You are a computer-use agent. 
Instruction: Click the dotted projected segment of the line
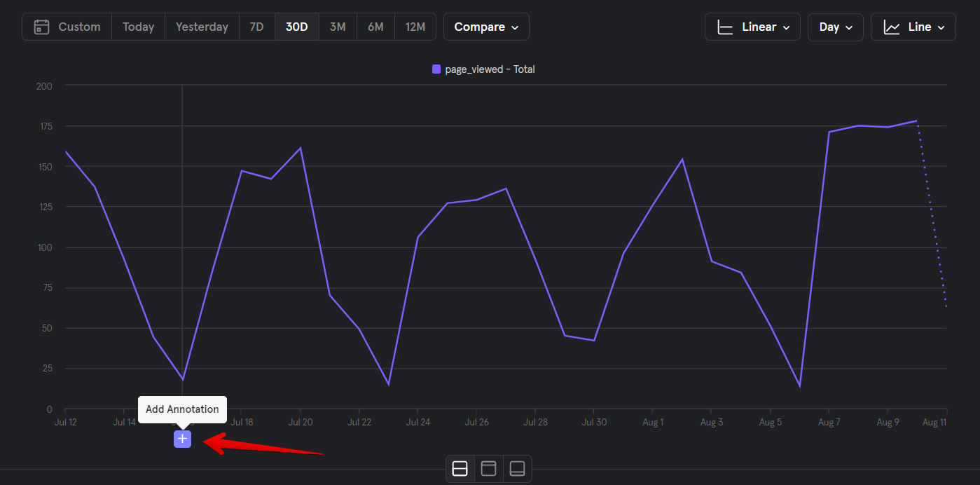click(932, 214)
